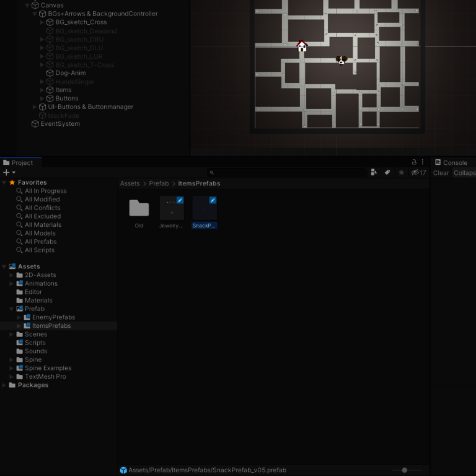The image size is (476, 476).
Task: Open the Project panel three-dot options menu
Action: (x=423, y=162)
